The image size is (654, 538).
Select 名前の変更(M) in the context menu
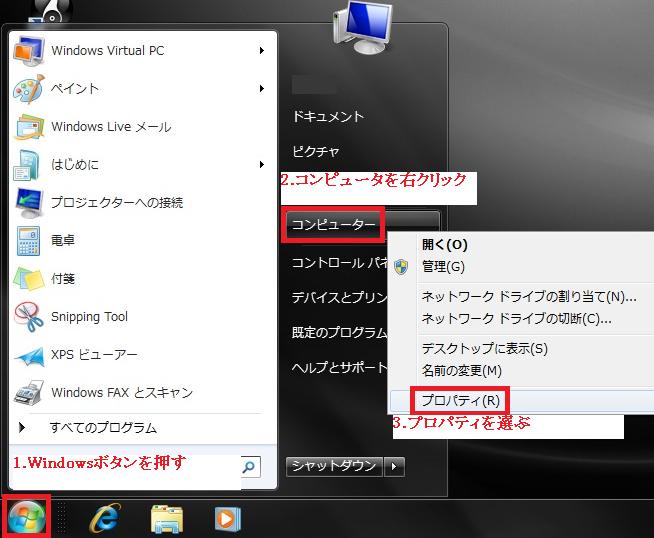coord(461,371)
